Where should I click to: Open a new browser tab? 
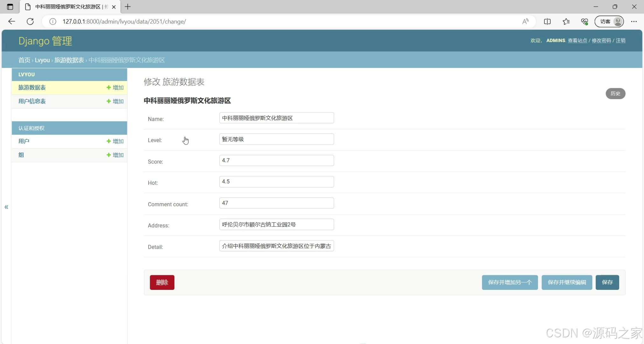[x=128, y=7]
